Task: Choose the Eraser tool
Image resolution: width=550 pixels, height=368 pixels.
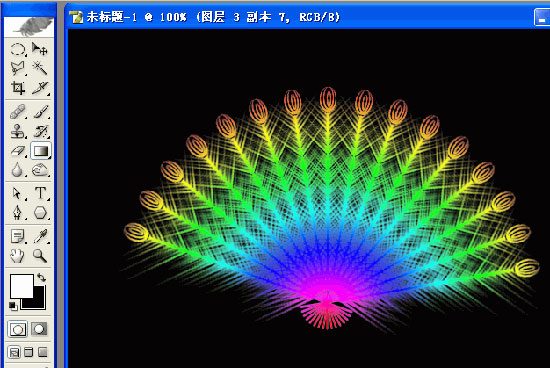Action: (18, 151)
